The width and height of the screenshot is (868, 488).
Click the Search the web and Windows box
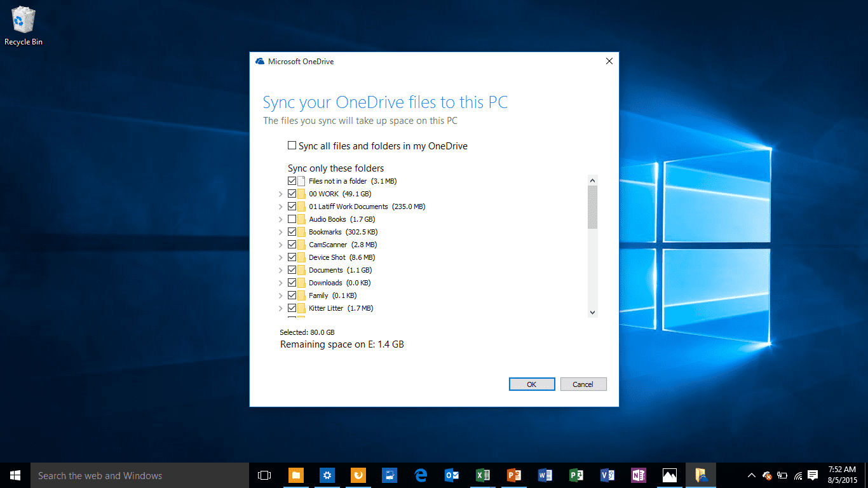140,475
